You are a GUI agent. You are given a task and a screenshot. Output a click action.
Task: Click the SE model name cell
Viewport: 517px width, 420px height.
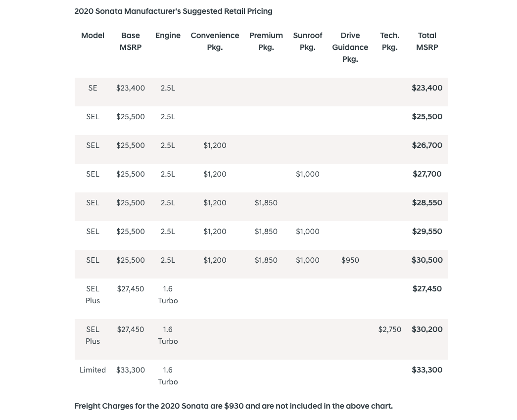pyautogui.click(x=93, y=88)
